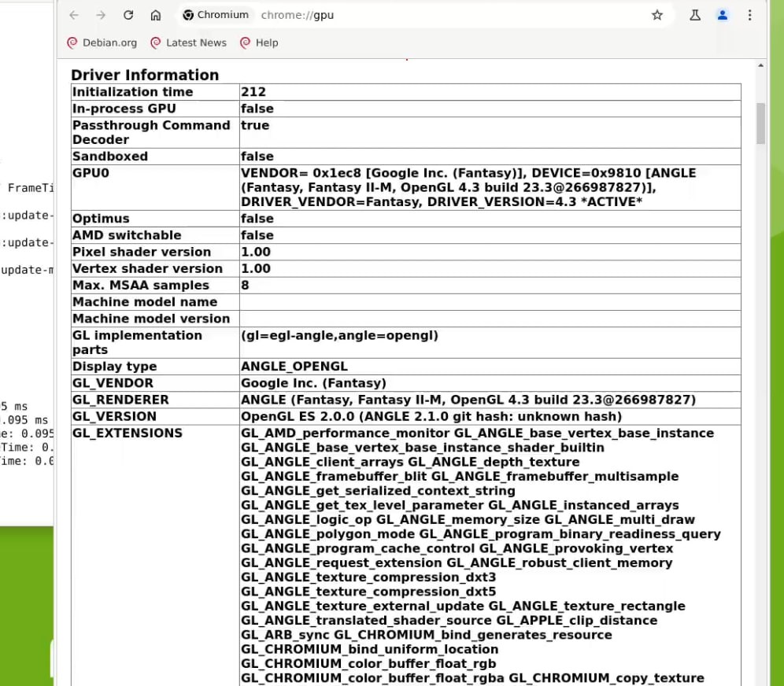Click the page's vertical scrollbar thumb
The image size is (784, 686).
[x=760, y=123]
